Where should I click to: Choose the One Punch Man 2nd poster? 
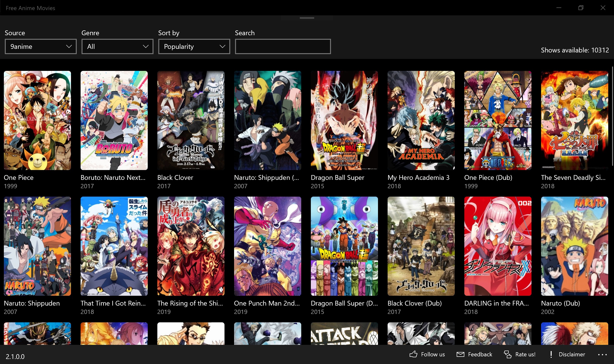click(267, 246)
